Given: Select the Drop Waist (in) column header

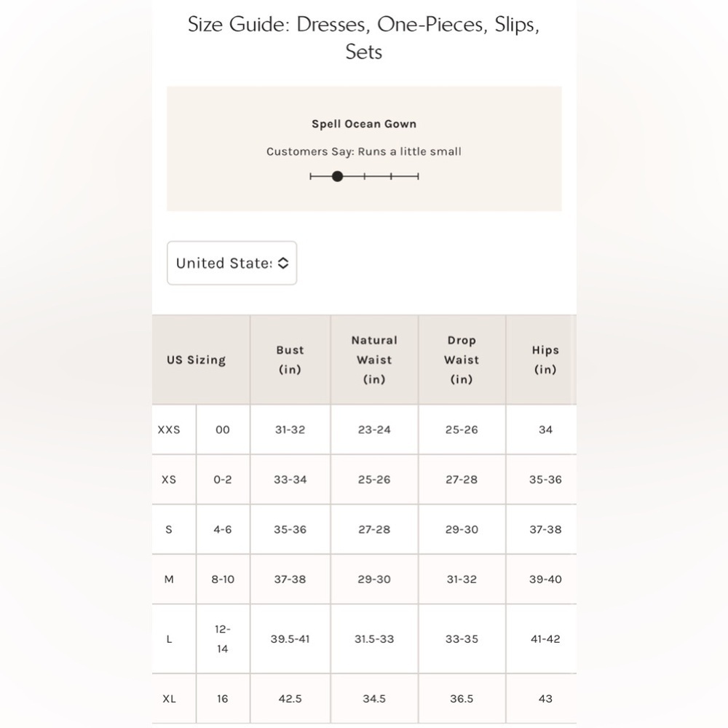Looking at the screenshot, I should [x=462, y=360].
